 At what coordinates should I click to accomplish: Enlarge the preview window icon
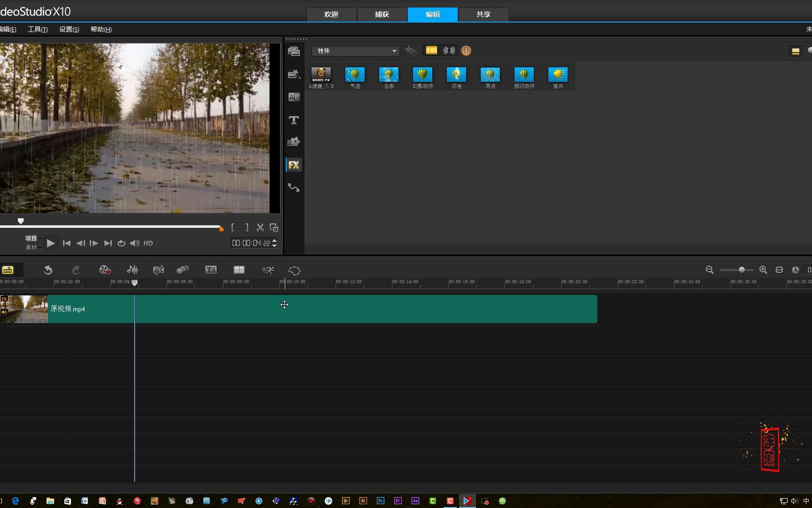tap(274, 228)
